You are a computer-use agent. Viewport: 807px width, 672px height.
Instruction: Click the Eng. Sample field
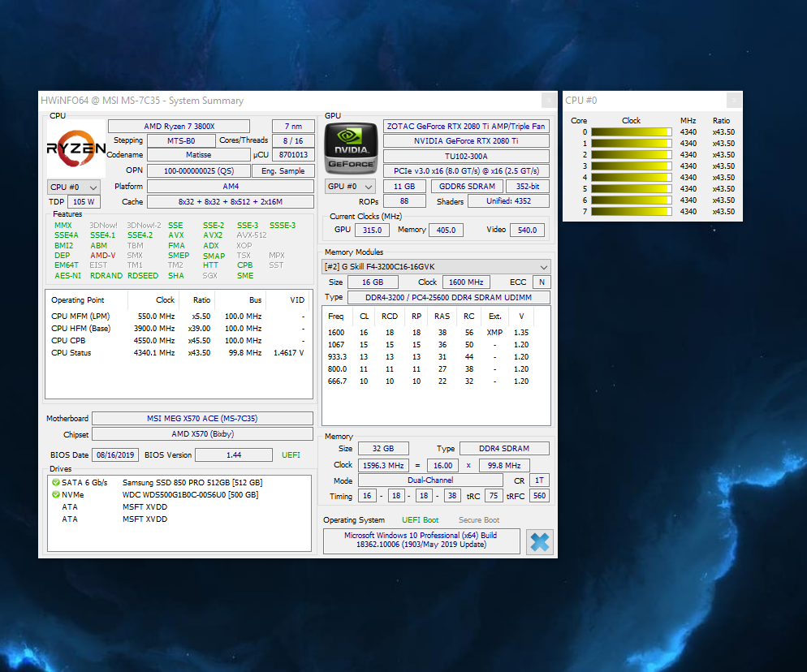point(283,170)
